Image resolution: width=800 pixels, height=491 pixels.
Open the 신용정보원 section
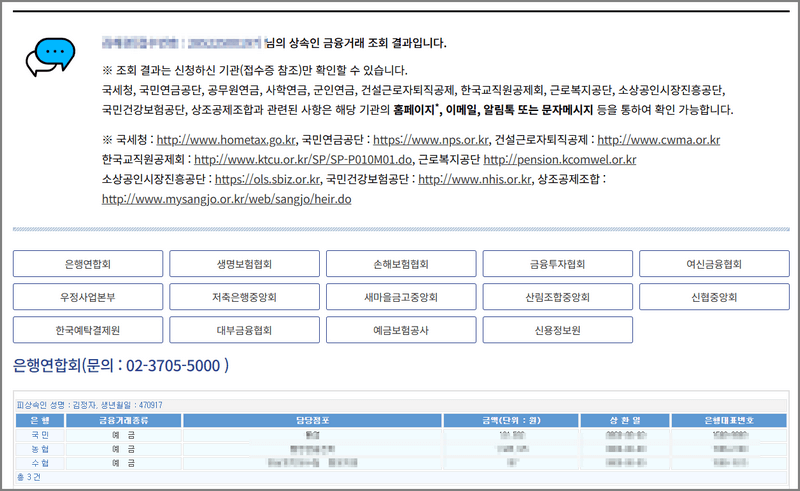tap(558, 330)
